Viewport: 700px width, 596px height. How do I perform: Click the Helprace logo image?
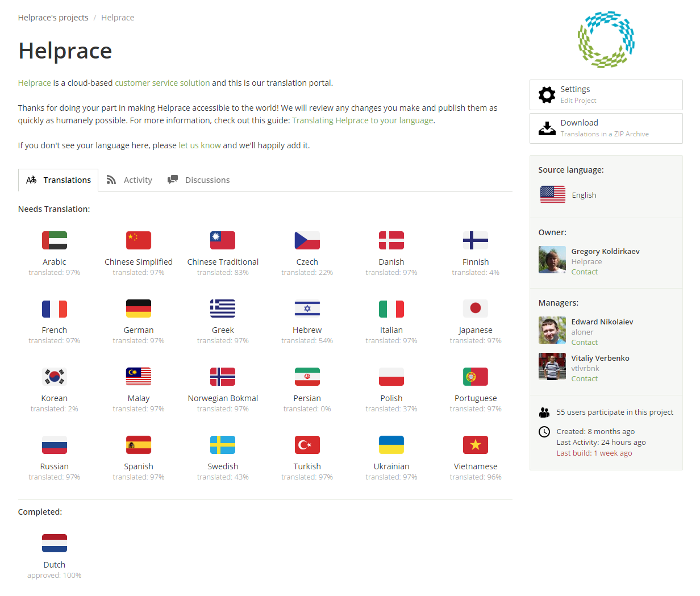coord(606,39)
